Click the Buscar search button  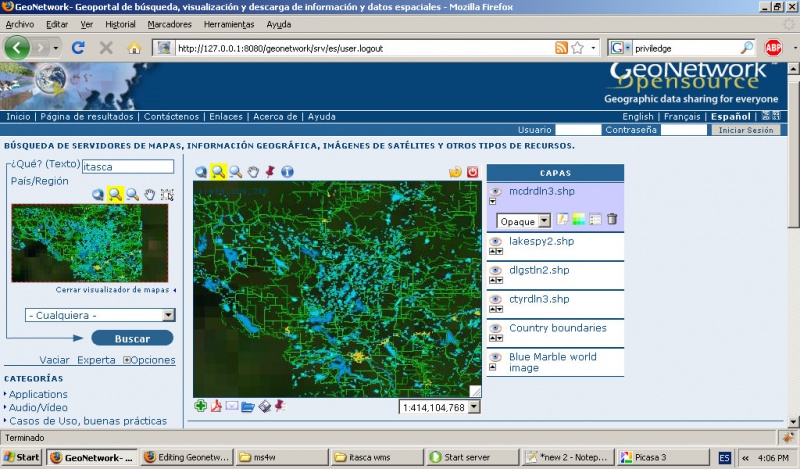click(x=132, y=339)
